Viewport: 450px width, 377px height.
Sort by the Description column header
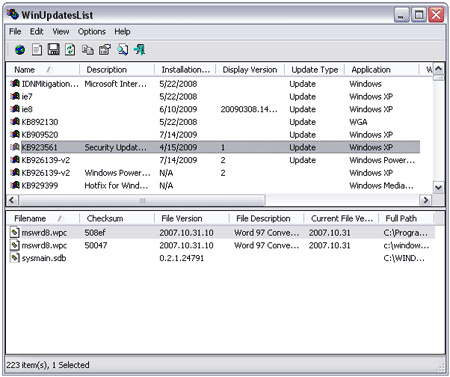tap(117, 70)
